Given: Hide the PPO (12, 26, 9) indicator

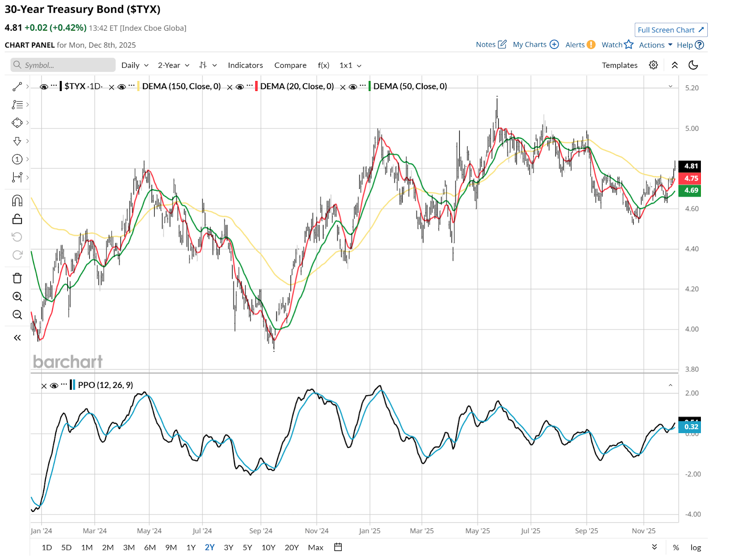Looking at the screenshot, I should pos(54,385).
